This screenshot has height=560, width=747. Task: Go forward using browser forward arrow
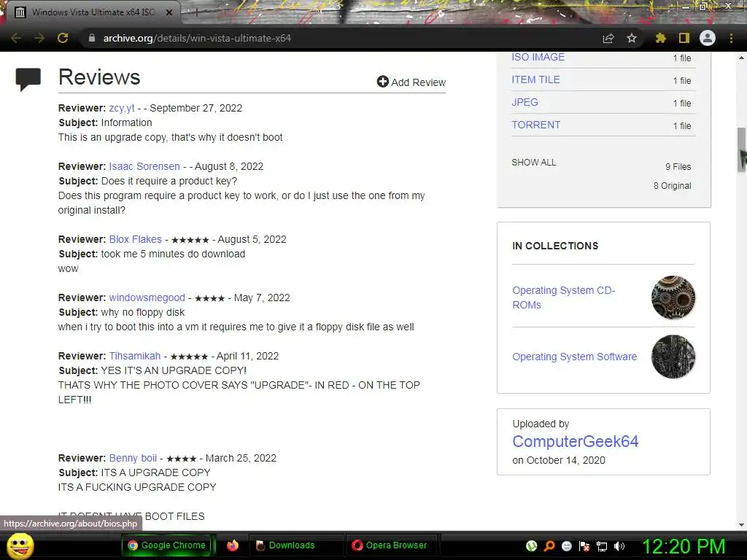tap(39, 38)
